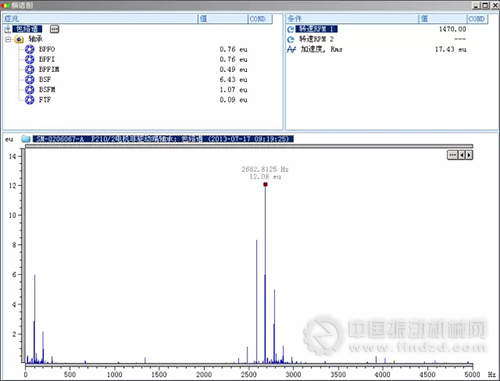Image resolution: width=500 pixels, height=381 pixels.
Task: Click the red peak marker at 2682 Hz
Action: pyautogui.click(x=265, y=184)
